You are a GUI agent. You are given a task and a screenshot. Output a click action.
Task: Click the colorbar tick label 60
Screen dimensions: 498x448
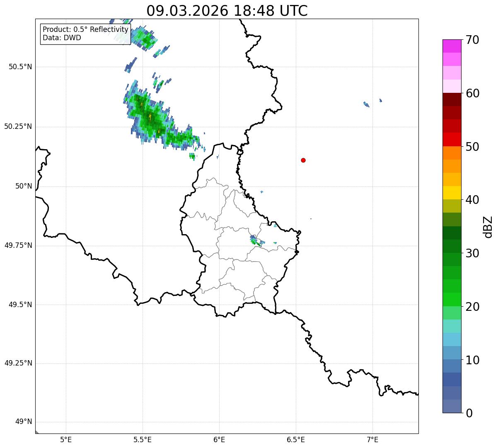click(x=473, y=93)
